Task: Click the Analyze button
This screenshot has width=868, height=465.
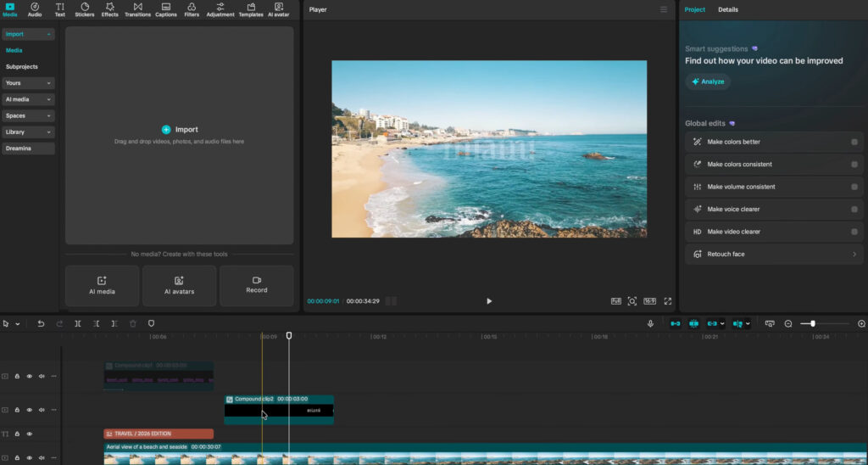Action: coord(708,81)
